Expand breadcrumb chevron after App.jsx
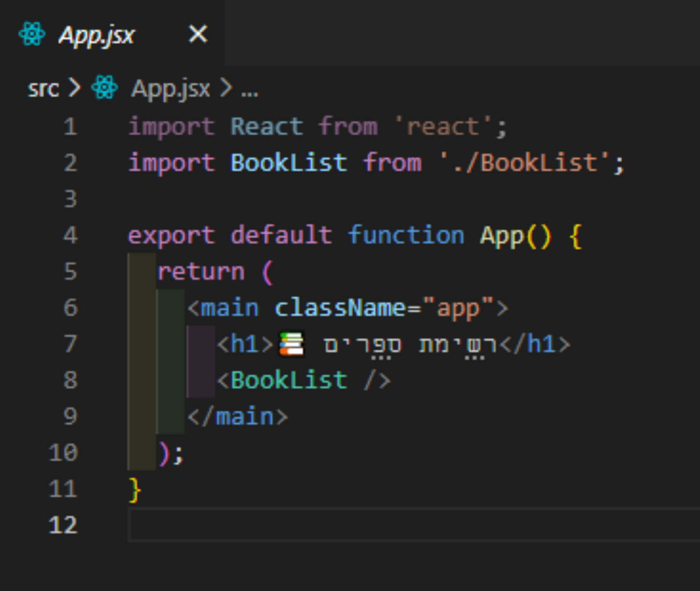Viewport: 700px width, 591px height. click(x=226, y=88)
